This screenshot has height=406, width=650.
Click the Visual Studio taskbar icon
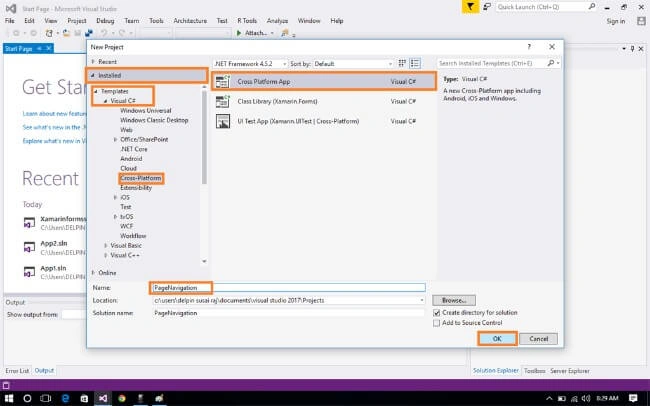click(103, 398)
